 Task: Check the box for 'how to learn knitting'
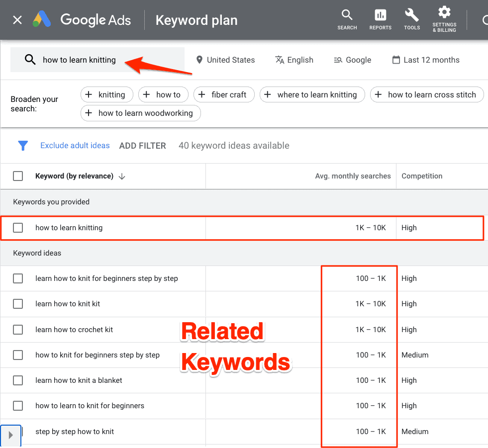[x=18, y=228]
